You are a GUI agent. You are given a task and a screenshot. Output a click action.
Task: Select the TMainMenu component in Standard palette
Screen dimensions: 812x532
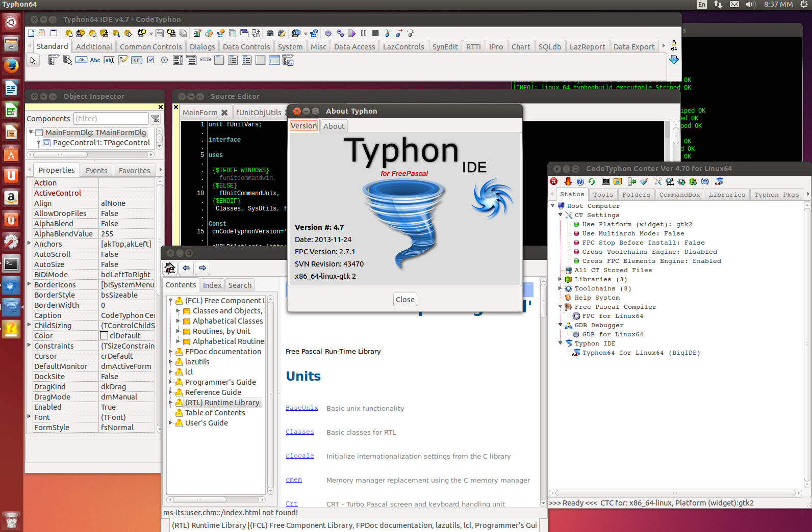click(53, 60)
